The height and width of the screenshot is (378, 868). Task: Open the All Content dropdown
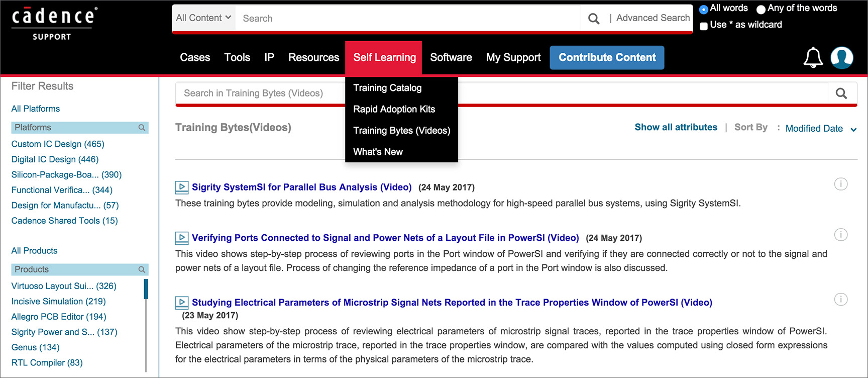(x=203, y=18)
